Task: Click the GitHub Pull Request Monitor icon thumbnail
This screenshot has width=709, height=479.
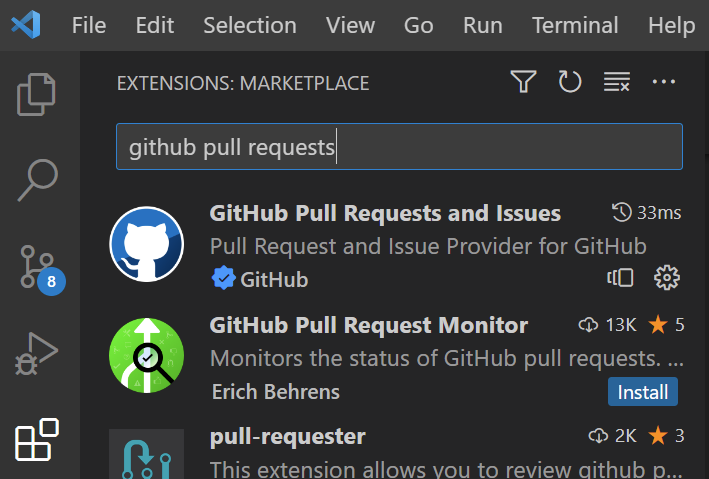Action: pos(147,356)
